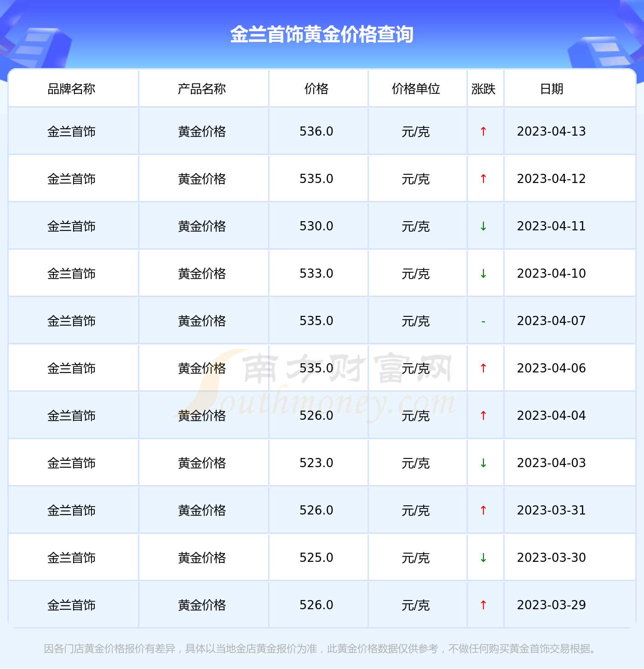The image size is (644, 669).
Task: Click 元/克 in the 2023-04-13 row
Action: pos(416,132)
